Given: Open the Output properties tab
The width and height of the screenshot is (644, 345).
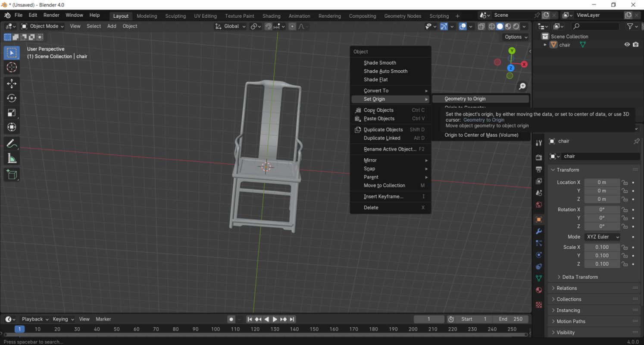Looking at the screenshot, I should [x=538, y=169].
